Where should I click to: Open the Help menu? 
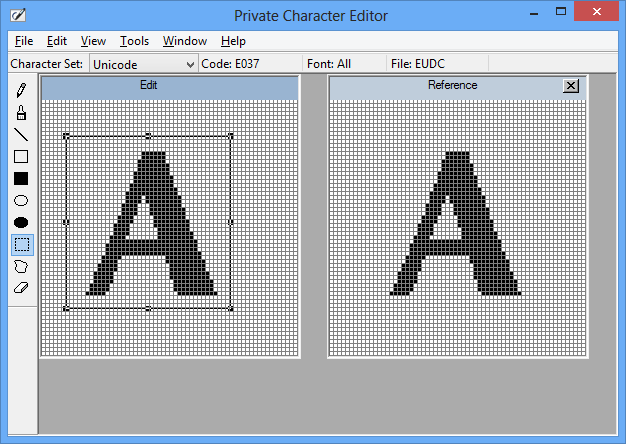click(x=233, y=41)
